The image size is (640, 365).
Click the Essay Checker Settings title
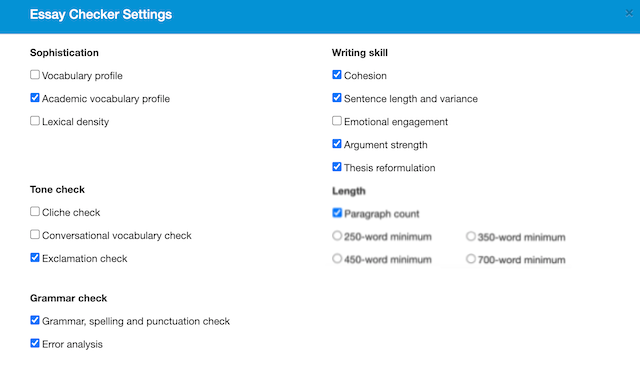[101, 14]
